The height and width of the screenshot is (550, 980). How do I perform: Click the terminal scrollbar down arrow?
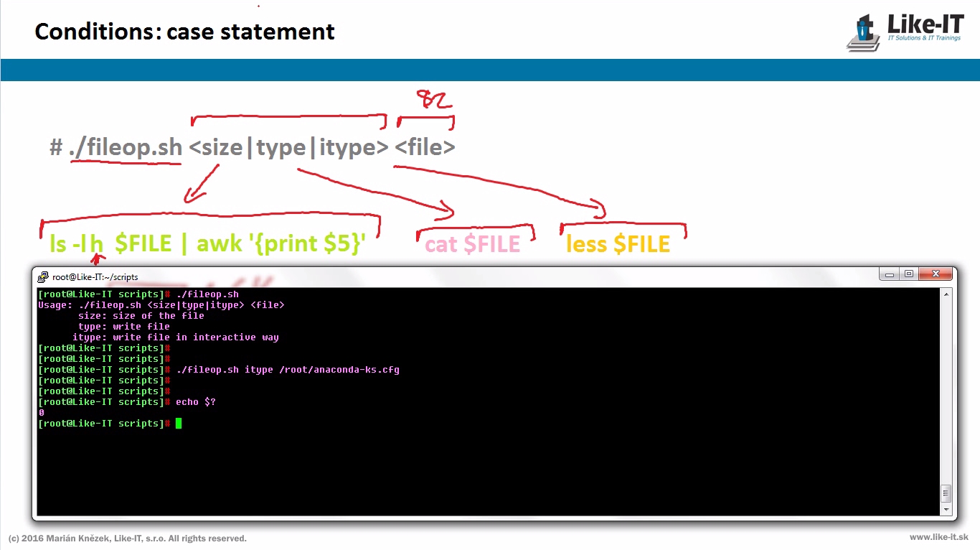[x=946, y=509]
